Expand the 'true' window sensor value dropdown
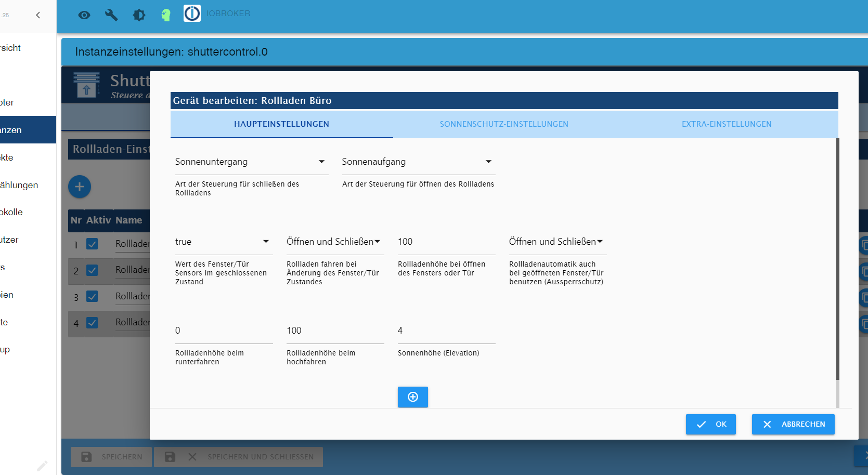This screenshot has height=475, width=868. (224, 242)
